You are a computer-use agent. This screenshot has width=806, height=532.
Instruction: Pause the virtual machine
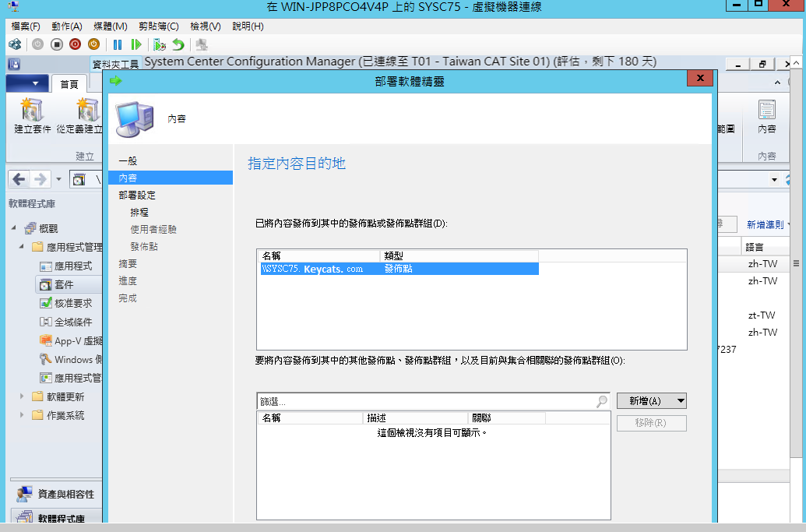coord(117,44)
